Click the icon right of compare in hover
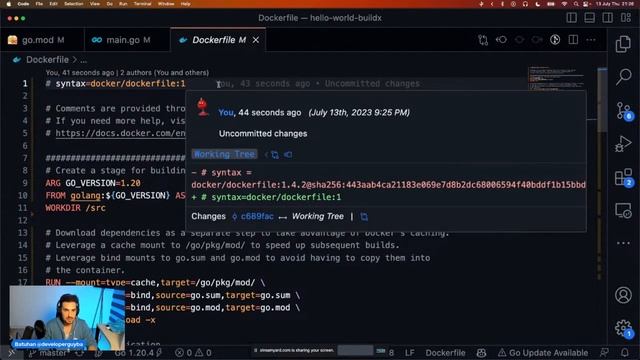 click(288, 155)
